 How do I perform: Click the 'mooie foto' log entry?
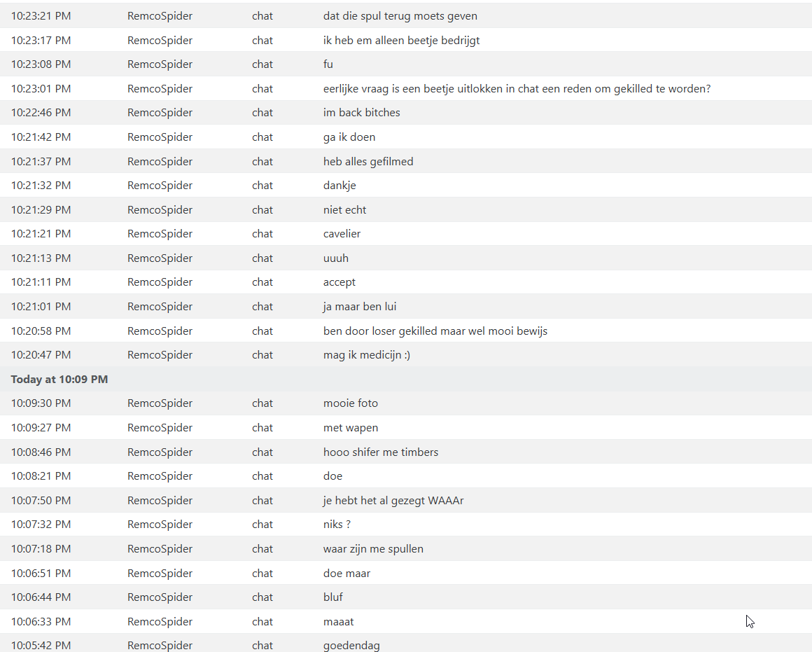[406, 403]
